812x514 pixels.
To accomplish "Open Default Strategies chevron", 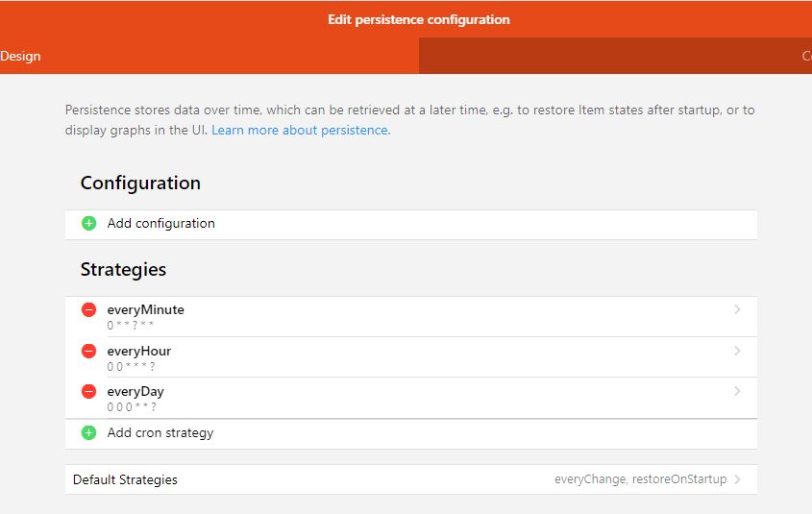I will click(x=737, y=479).
